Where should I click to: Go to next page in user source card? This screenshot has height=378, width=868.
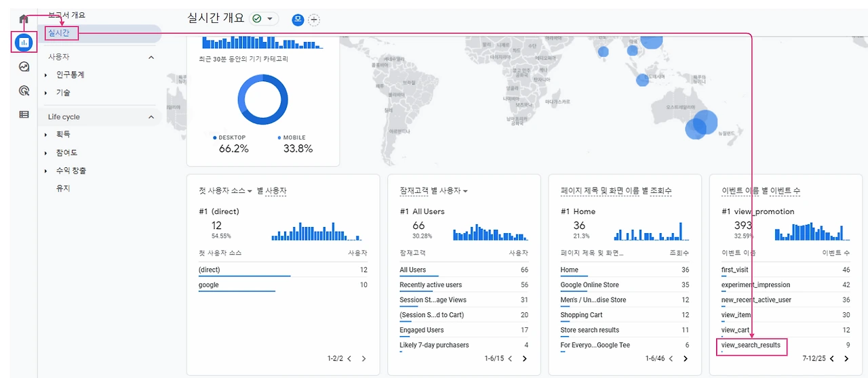pos(363,358)
